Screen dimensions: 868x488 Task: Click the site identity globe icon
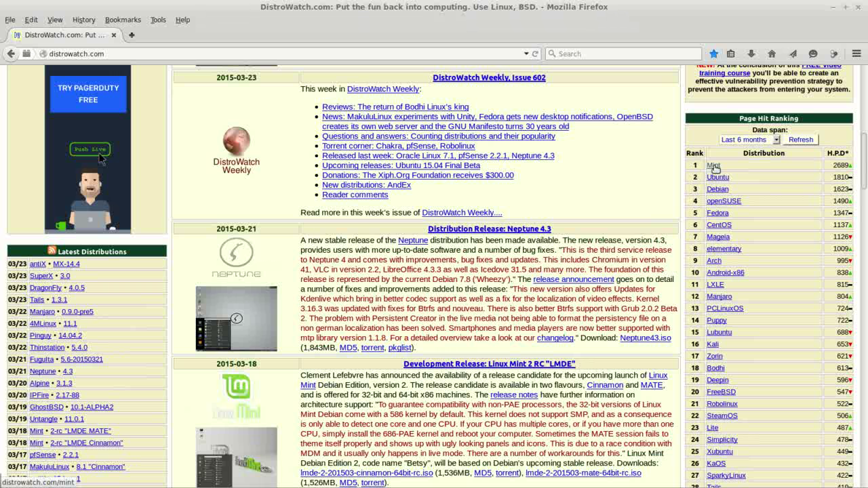pos(43,54)
